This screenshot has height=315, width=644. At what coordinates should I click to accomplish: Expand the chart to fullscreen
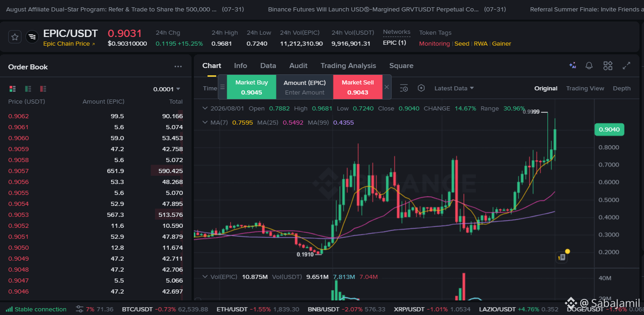point(627,66)
